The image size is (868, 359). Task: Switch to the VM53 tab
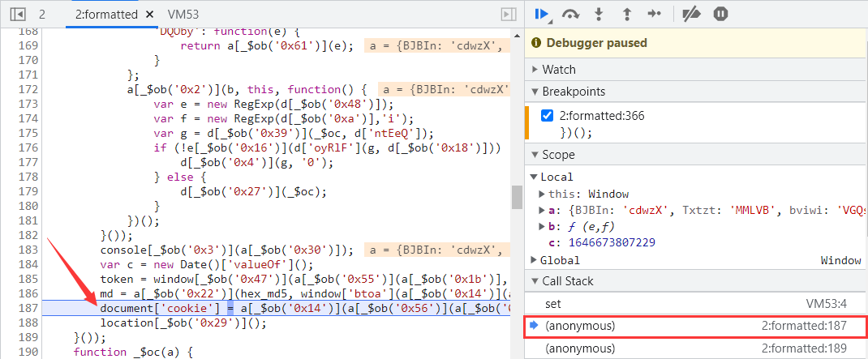[x=183, y=15]
